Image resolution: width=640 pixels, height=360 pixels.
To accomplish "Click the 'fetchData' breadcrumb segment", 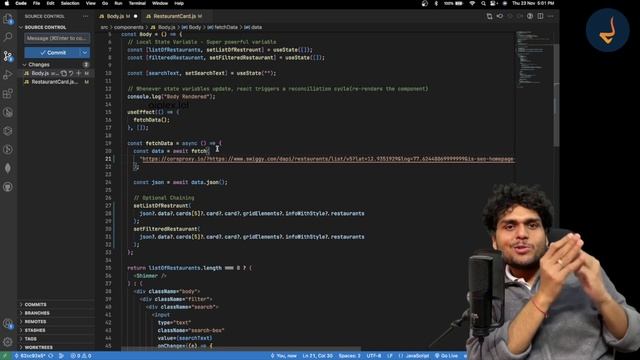I will point(226,27).
